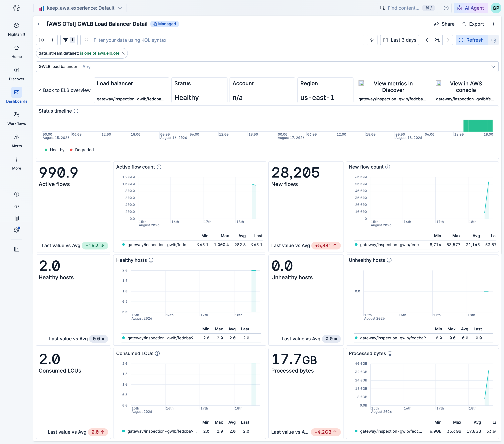The image size is (504, 444).
Task: Step time range forward
Action: (447, 40)
